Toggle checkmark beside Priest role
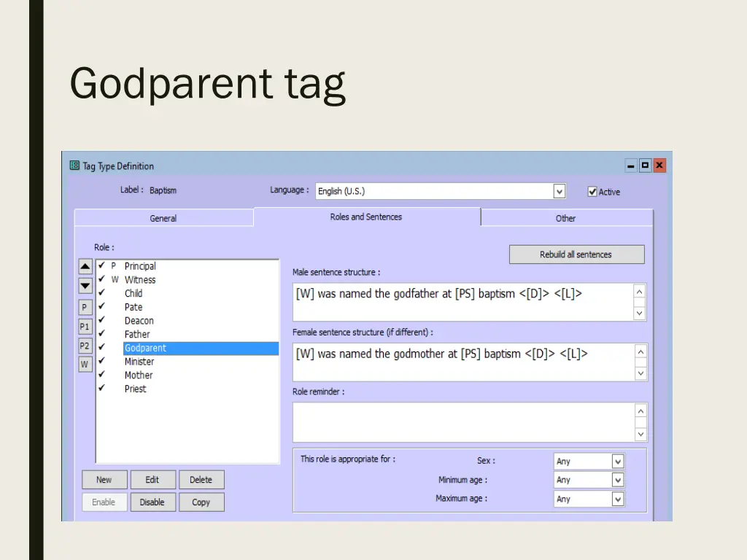Image resolution: width=747 pixels, height=560 pixels. (x=101, y=388)
